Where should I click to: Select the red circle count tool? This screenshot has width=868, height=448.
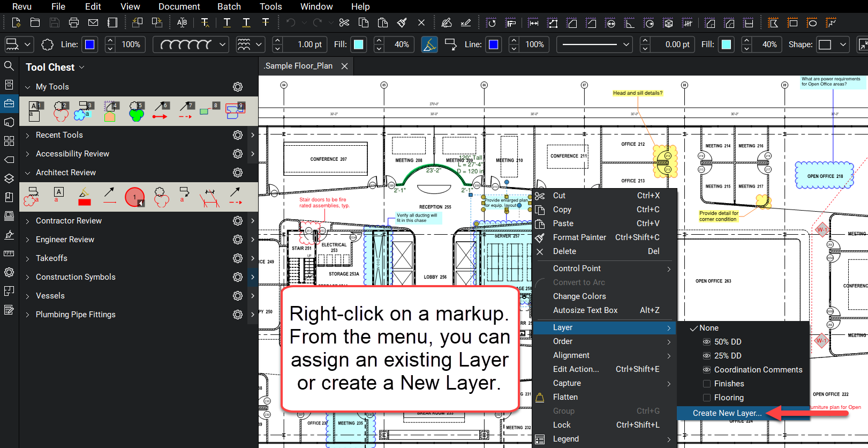tap(135, 197)
